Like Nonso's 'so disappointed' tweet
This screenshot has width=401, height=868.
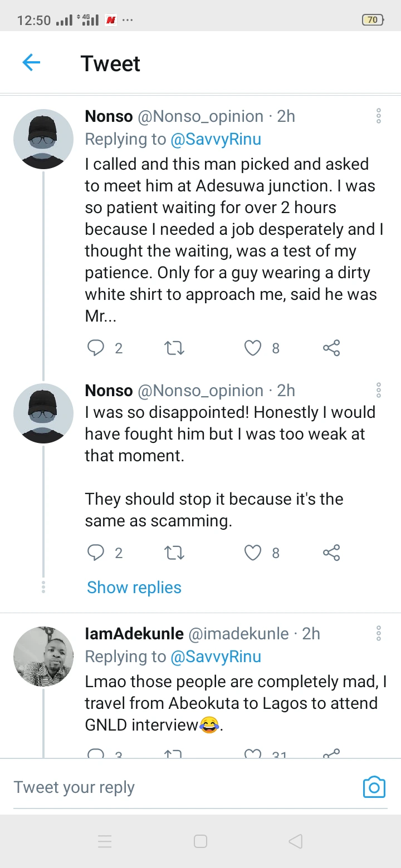coord(253,553)
